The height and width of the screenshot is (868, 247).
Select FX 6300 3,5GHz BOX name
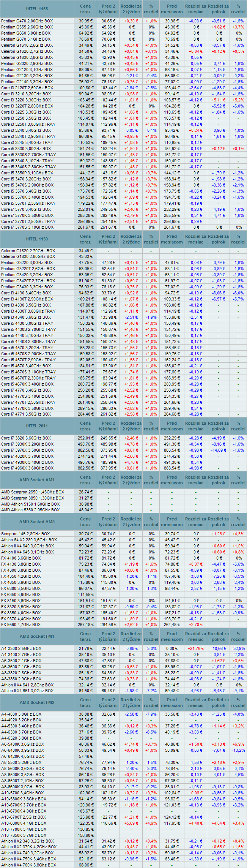click(21, 588)
